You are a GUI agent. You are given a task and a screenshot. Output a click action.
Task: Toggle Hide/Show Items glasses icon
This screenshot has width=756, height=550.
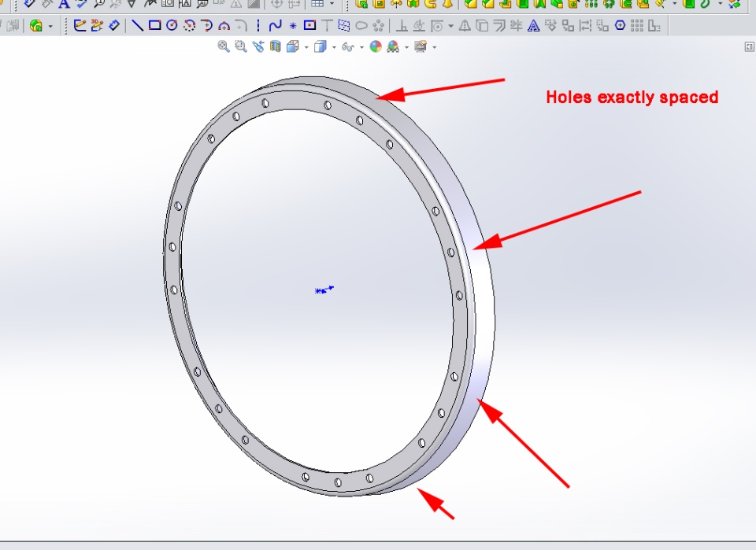pos(347,46)
